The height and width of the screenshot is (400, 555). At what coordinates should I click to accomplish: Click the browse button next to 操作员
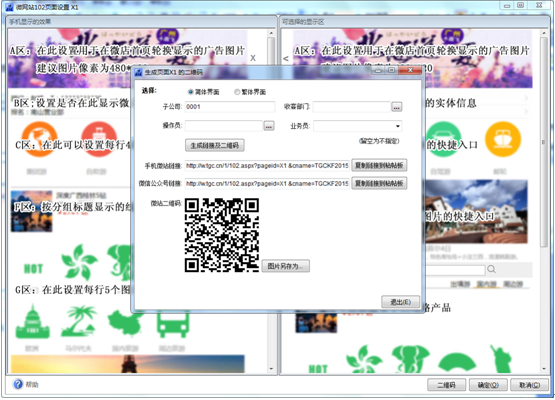269,126
